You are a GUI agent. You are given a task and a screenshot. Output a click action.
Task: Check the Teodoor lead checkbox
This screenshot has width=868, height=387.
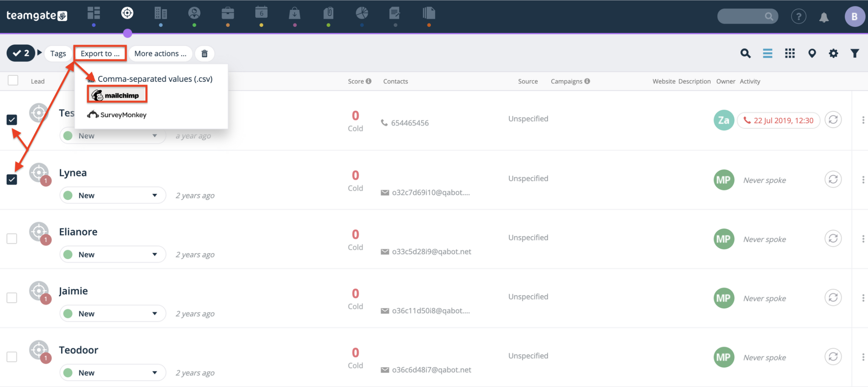[x=12, y=357]
